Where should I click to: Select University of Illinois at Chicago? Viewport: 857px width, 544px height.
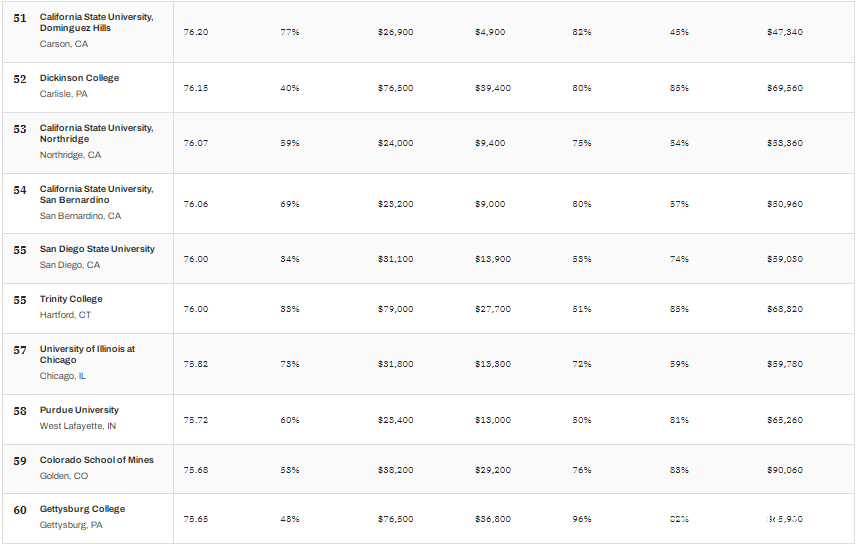tap(87, 354)
